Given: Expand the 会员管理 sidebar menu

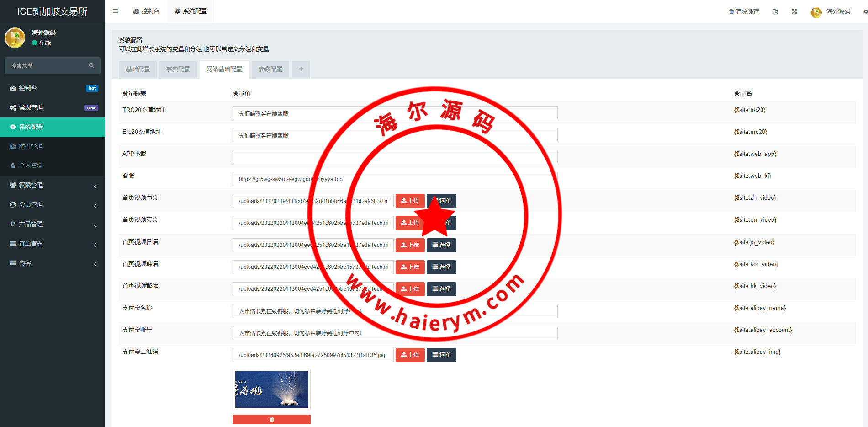Looking at the screenshot, I should pyautogui.click(x=53, y=205).
